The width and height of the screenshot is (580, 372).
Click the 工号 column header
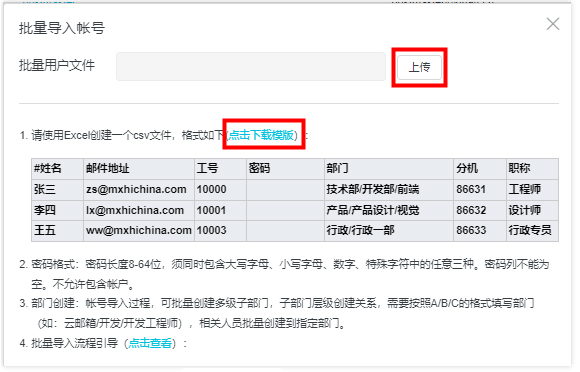220,169
